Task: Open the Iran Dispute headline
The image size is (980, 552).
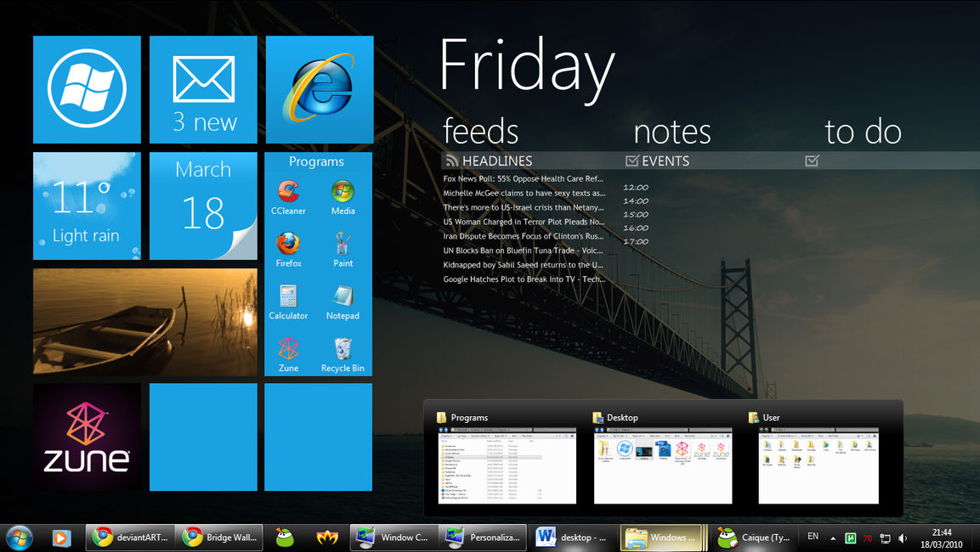Action: 523,236
